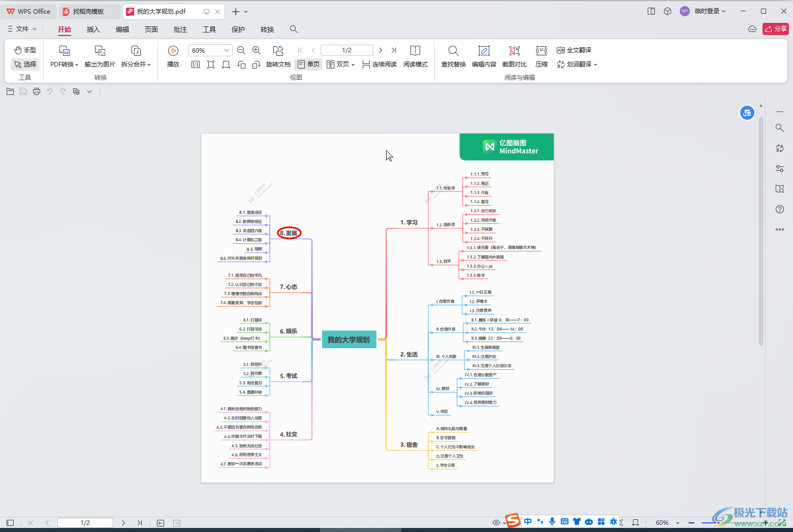The height and width of the screenshot is (532, 793).
Task: Zoom out with magnifier minus icon
Action: (x=241, y=50)
